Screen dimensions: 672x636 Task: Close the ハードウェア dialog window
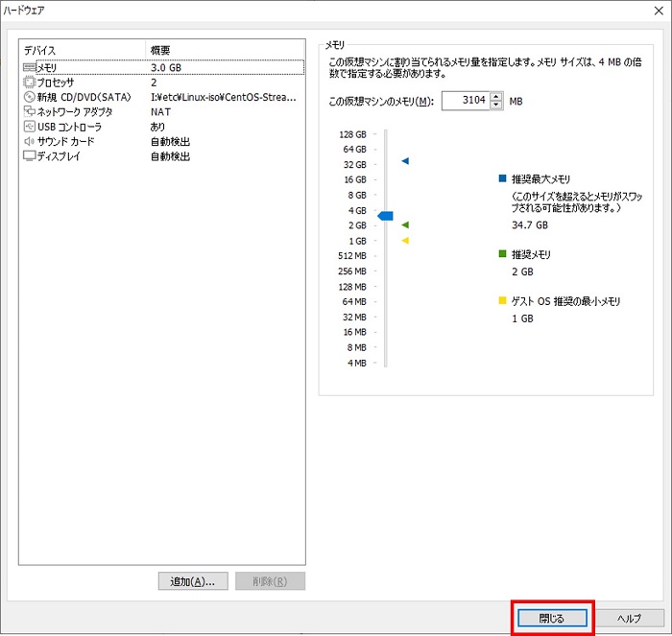coord(659,11)
